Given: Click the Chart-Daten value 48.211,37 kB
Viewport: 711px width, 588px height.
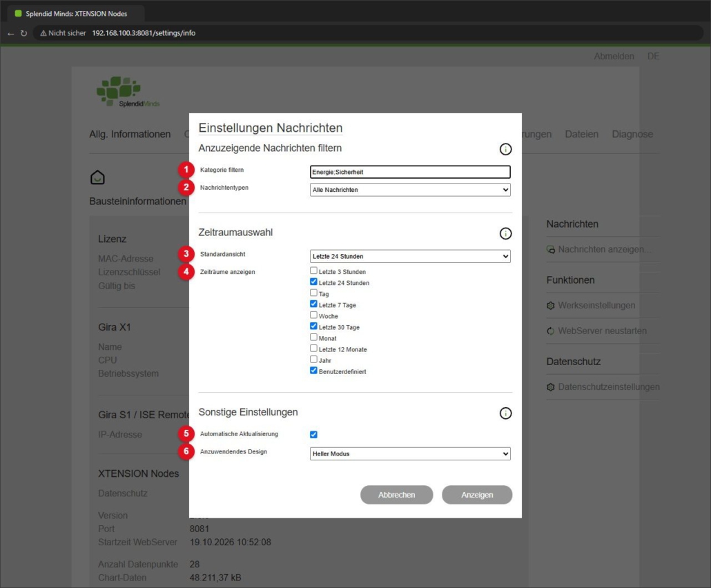Looking at the screenshot, I should click(215, 578).
